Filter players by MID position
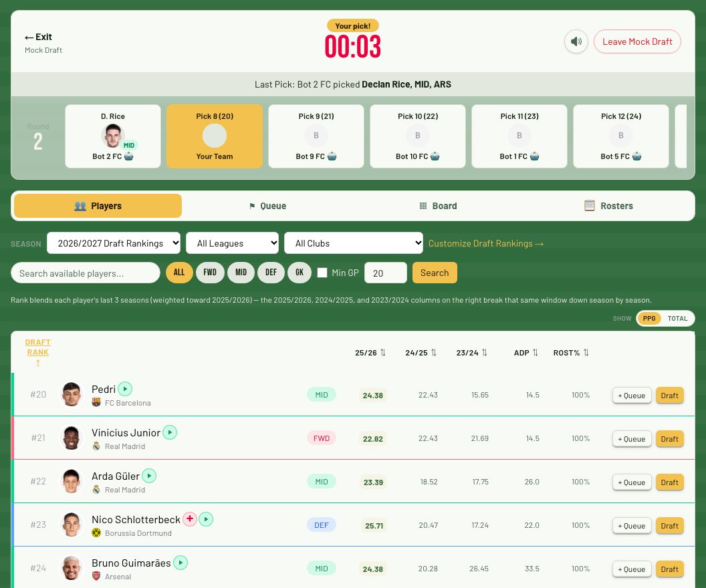Viewport: 706px width, 588px height. [x=241, y=273]
